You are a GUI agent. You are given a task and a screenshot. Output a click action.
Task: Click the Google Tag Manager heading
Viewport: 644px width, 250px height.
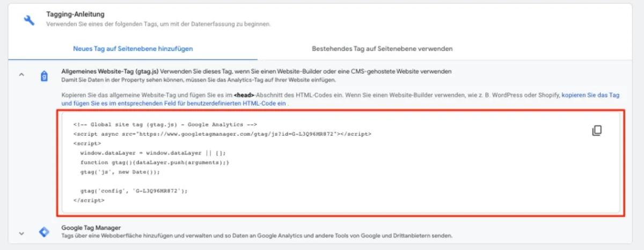pyautogui.click(x=91, y=227)
